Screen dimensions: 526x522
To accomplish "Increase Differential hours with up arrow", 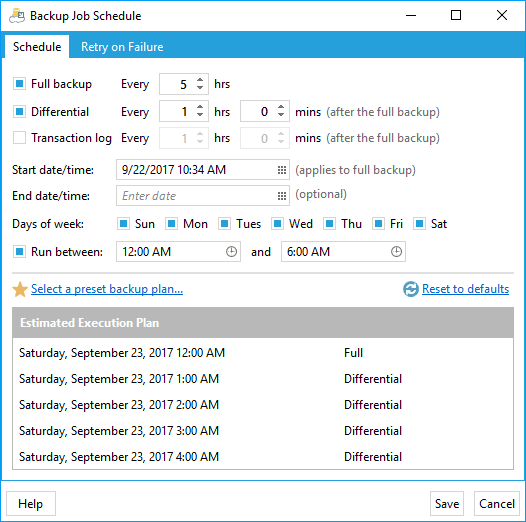I will click(200, 107).
